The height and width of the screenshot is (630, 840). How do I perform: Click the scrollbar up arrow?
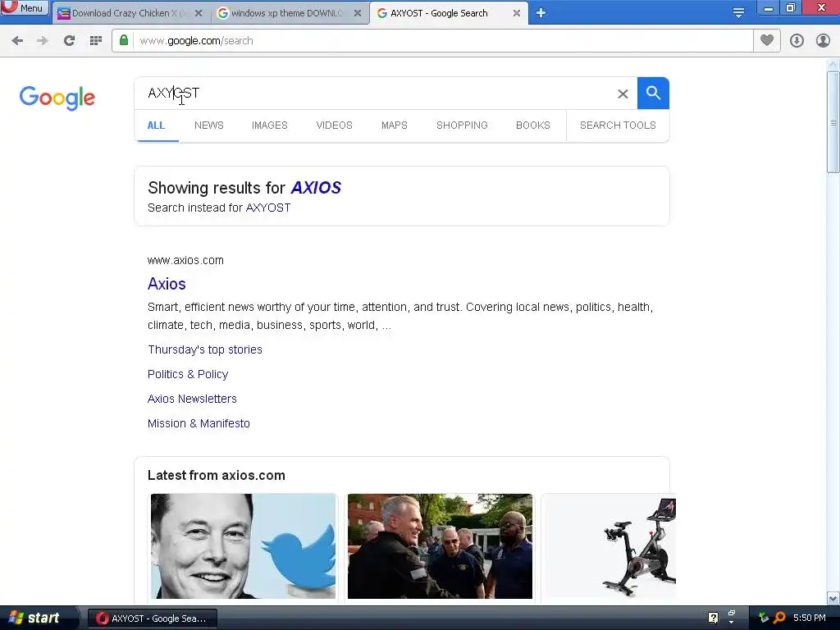833,65
